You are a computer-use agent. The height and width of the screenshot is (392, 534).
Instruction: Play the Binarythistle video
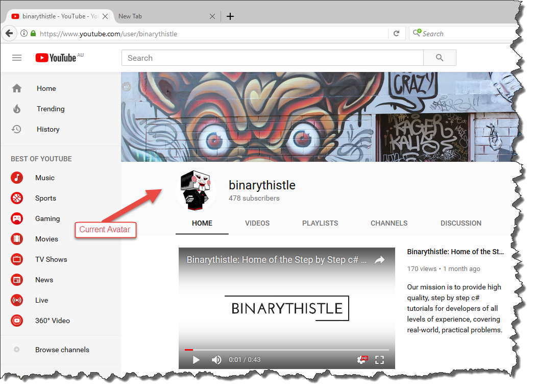[x=196, y=360]
